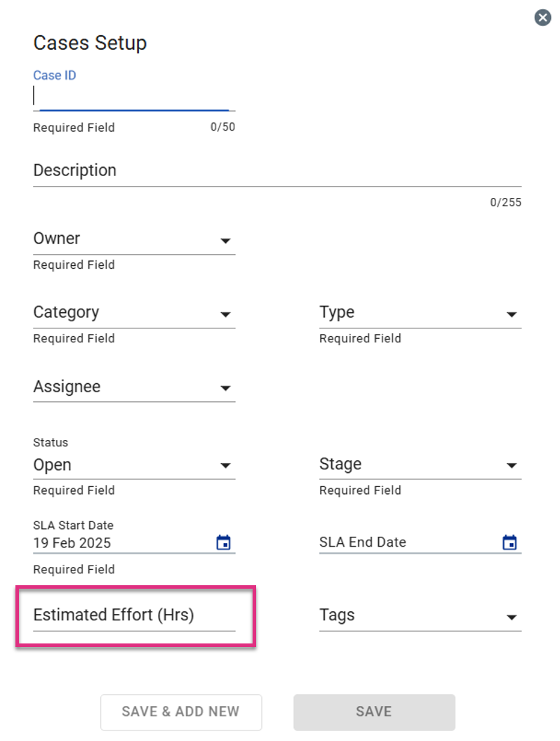The width and height of the screenshot is (560, 741).
Task: Open the SLA Start Date calendar picker
Action: pyautogui.click(x=224, y=542)
